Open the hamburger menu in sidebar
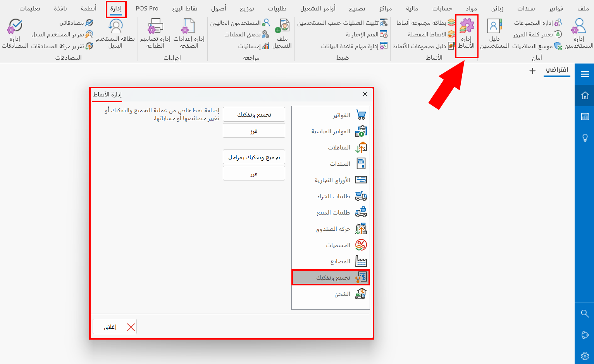Image resolution: width=594 pixels, height=364 pixels. (x=585, y=74)
